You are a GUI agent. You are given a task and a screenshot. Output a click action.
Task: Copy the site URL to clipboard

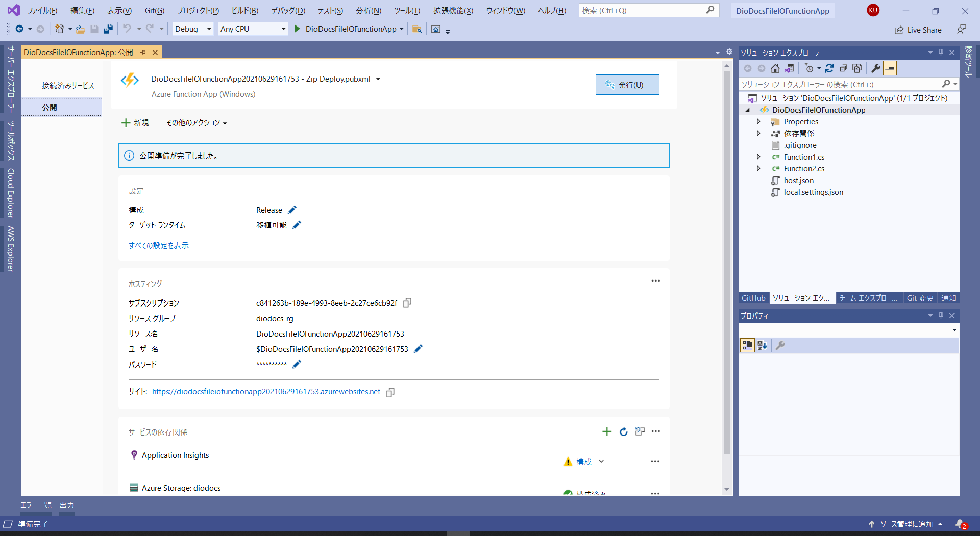tap(390, 392)
